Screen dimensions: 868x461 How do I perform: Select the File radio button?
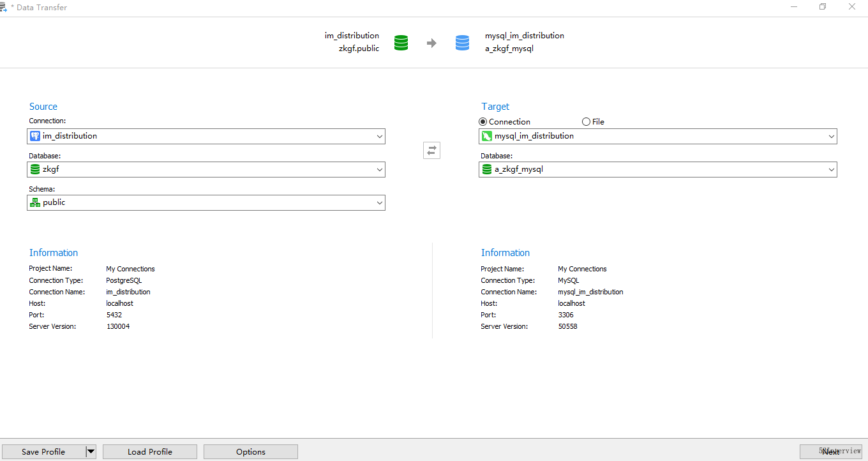coord(586,122)
